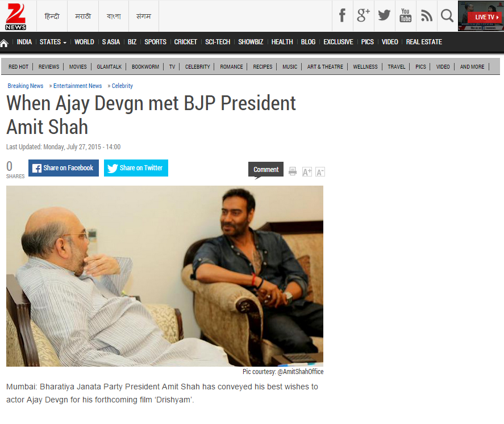Open search with the magnifier icon
This screenshot has height=424, width=504.
[x=447, y=15]
